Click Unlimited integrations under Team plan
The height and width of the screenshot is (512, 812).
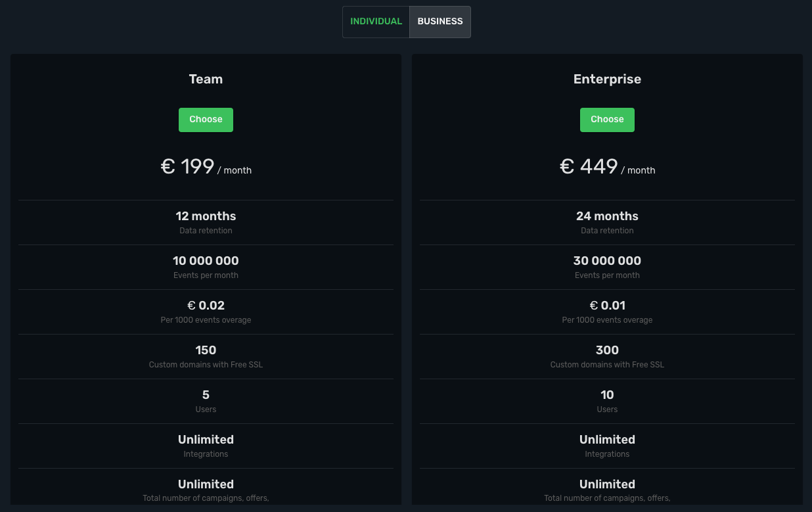tap(206, 439)
